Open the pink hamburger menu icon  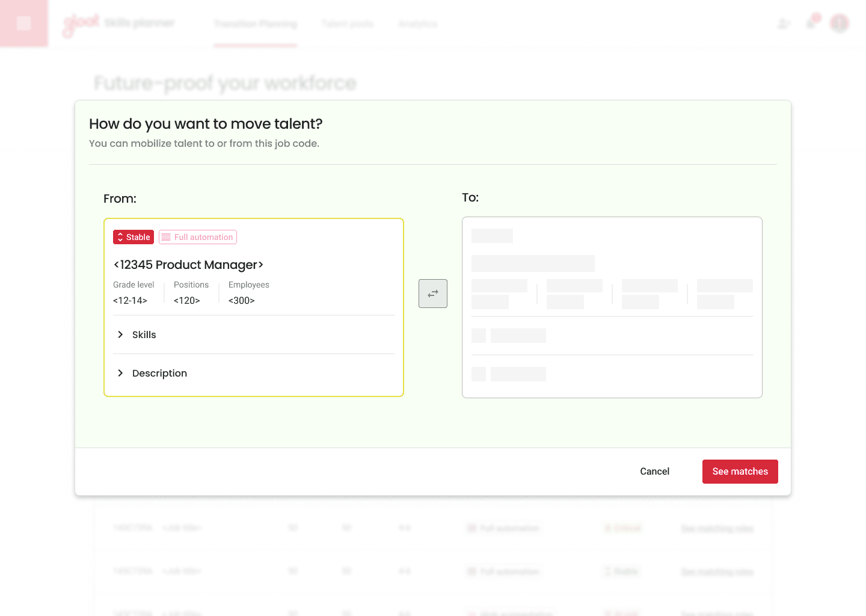pyautogui.click(x=24, y=23)
